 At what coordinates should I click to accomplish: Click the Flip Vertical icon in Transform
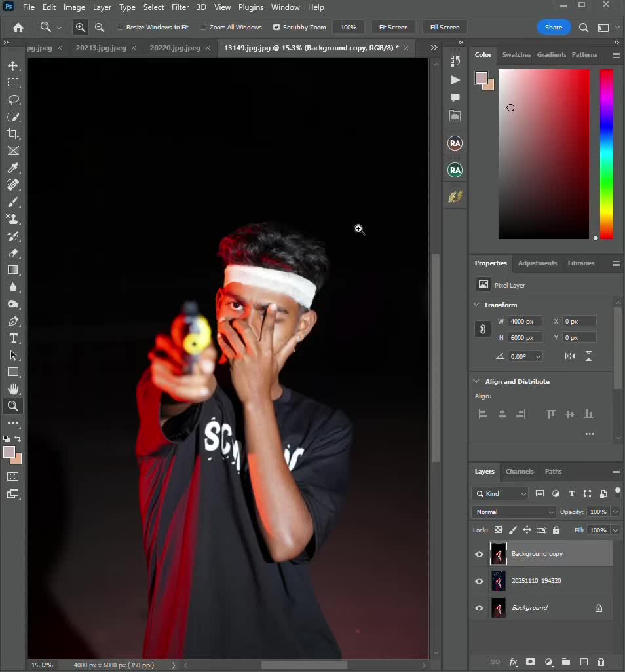pyautogui.click(x=588, y=356)
